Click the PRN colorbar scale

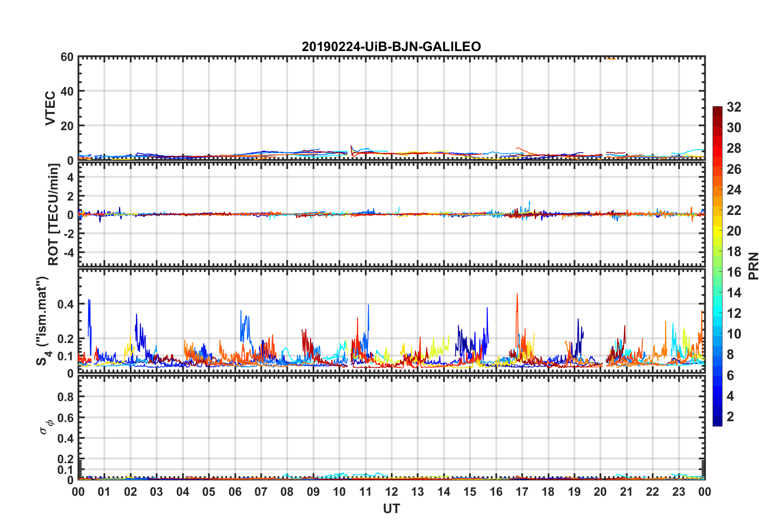pos(718,266)
